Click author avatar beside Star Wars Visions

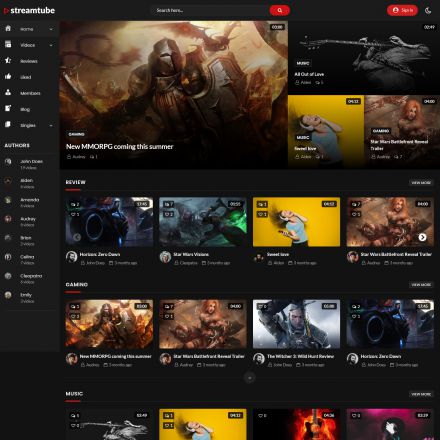click(x=165, y=257)
